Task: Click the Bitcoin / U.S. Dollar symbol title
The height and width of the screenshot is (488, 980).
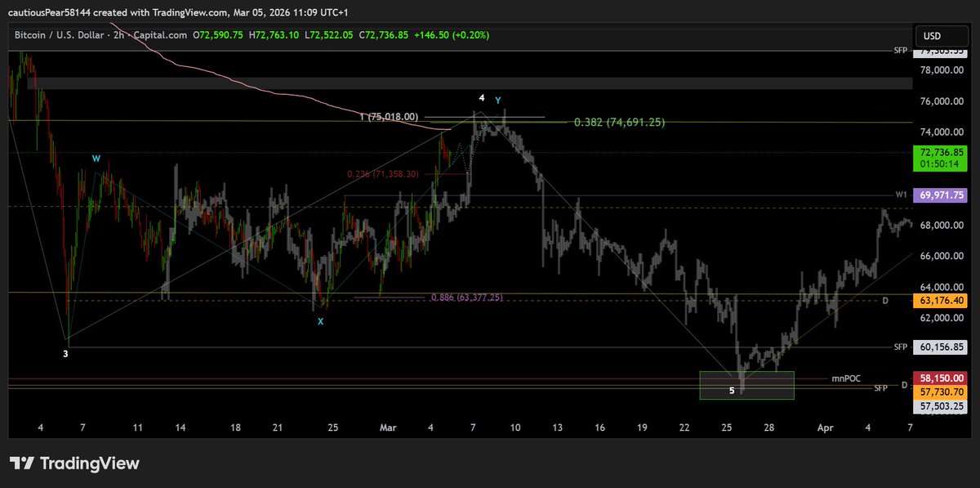Action: pos(60,35)
